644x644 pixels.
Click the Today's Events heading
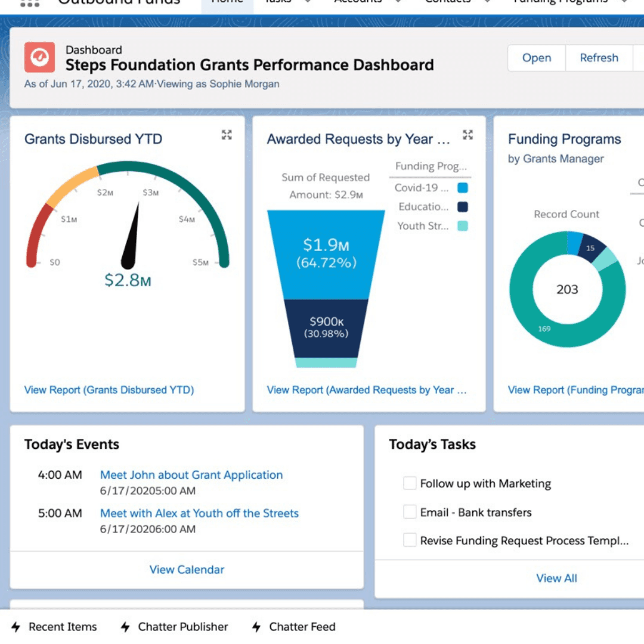tap(72, 444)
